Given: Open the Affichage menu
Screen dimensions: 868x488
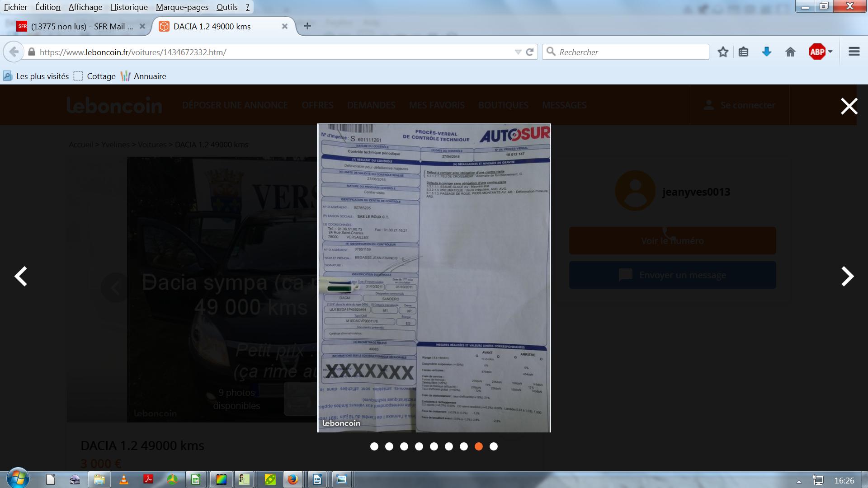Looking at the screenshot, I should coord(85,7).
